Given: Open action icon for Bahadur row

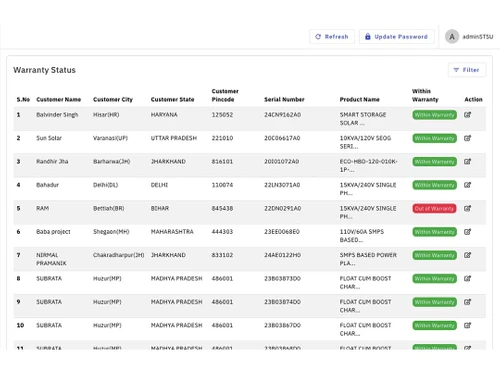Looking at the screenshot, I should (x=467, y=185).
